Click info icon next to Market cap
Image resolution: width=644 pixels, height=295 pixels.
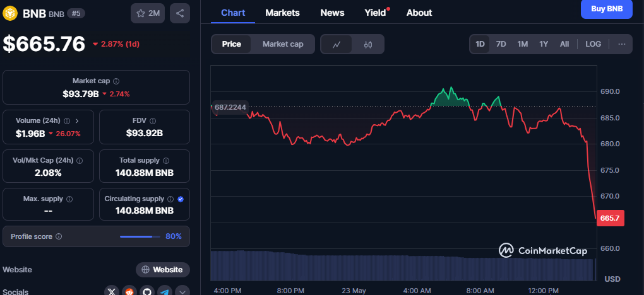(x=116, y=81)
